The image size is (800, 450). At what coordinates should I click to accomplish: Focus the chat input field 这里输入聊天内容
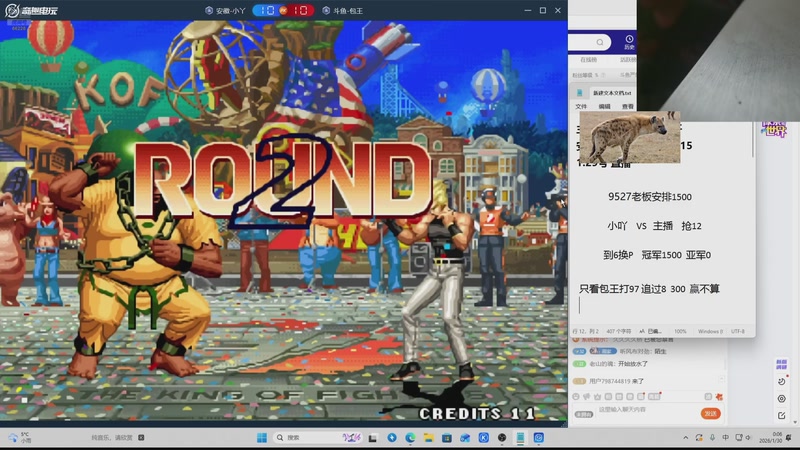pyautogui.click(x=645, y=411)
